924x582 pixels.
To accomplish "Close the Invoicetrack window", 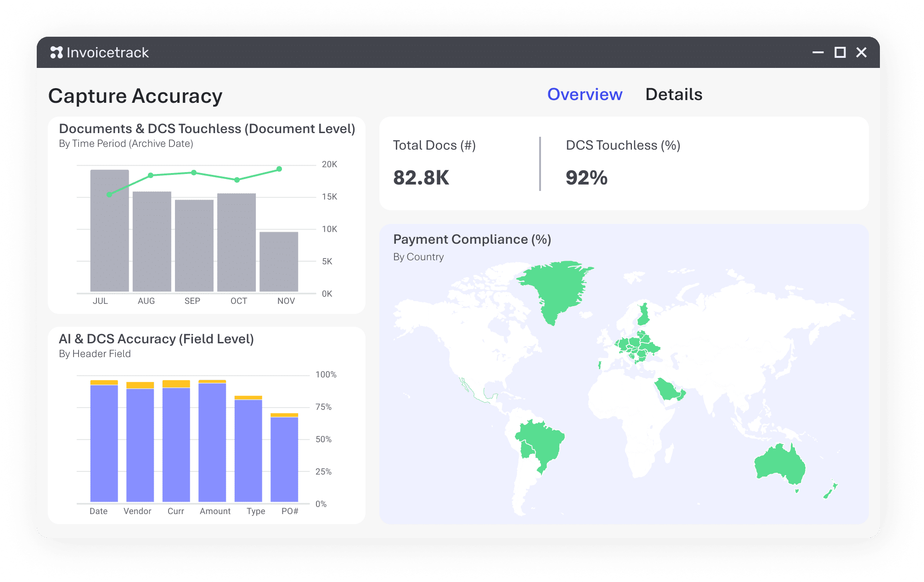I will pyautogui.click(x=861, y=52).
